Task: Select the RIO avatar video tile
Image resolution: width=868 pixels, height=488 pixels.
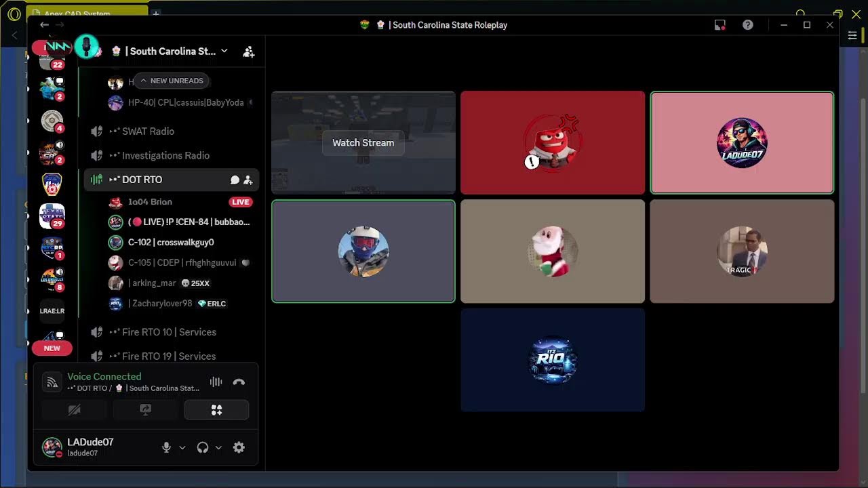Action: point(553,360)
